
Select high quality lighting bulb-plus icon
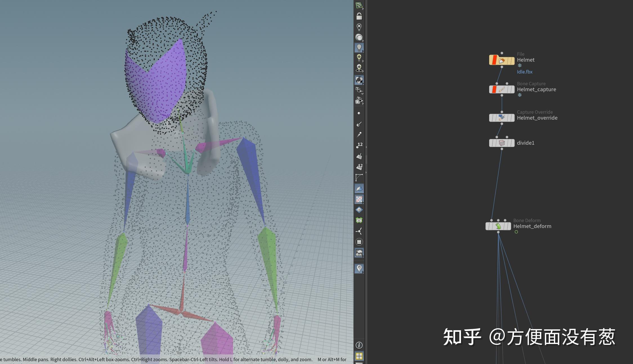[359, 58]
